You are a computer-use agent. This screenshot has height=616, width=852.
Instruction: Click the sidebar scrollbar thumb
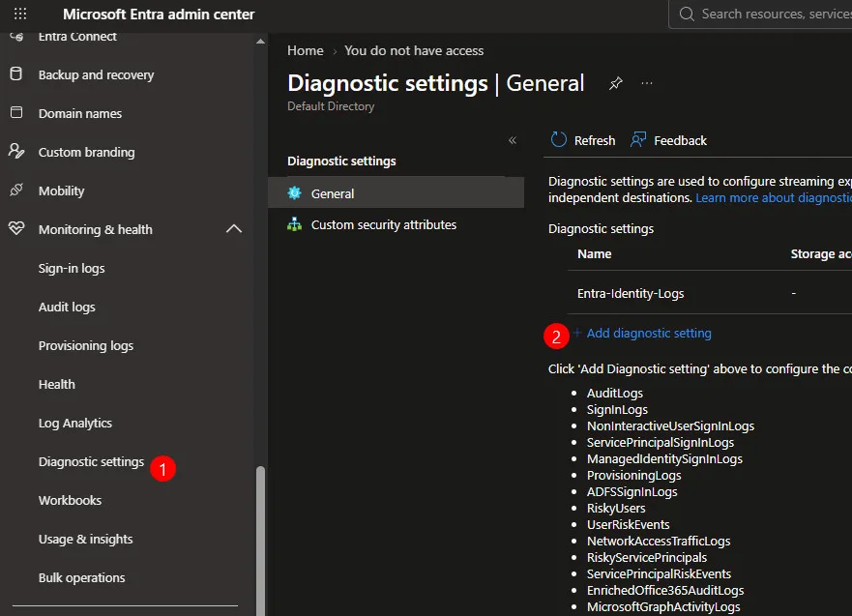(260, 541)
